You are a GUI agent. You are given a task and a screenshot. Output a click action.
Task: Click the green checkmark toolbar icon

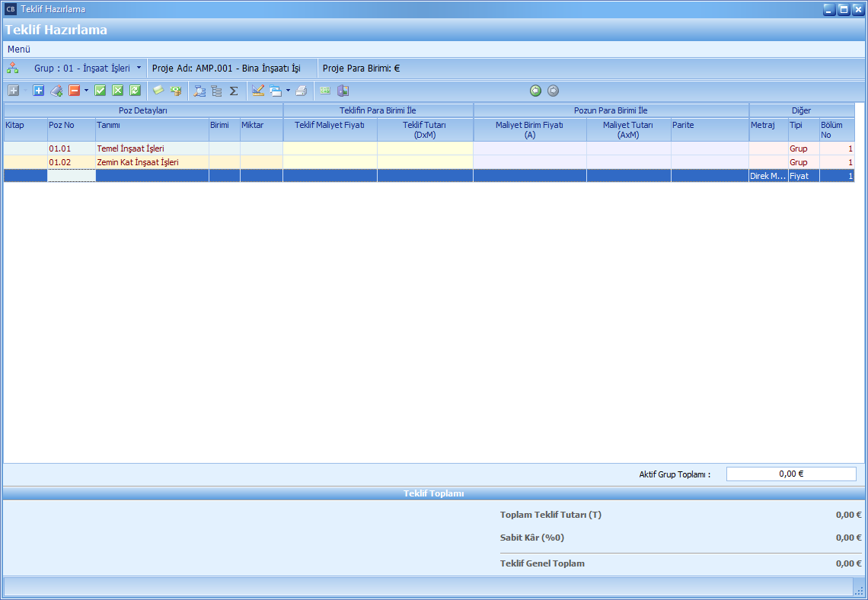coord(100,91)
